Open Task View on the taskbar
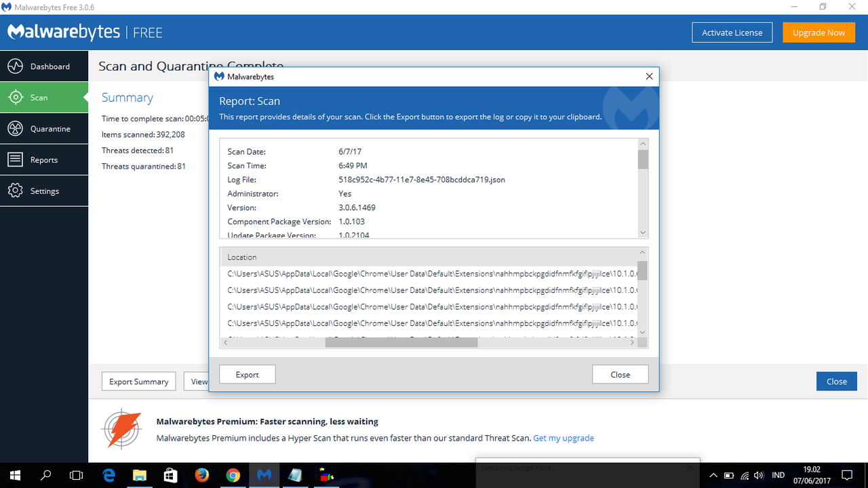Viewport: 868px width, 488px height. point(77,475)
